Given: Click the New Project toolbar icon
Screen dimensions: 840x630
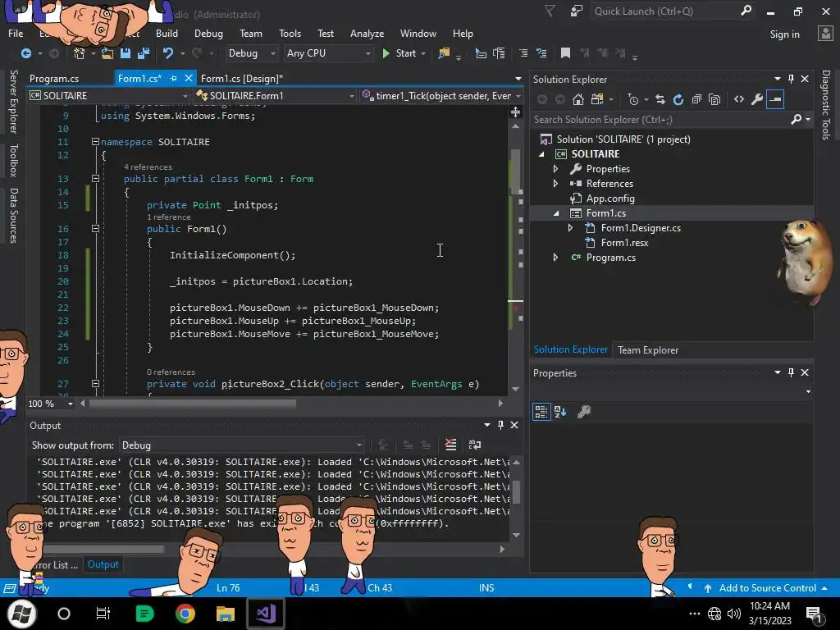Looking at the screenshot, I should pos(80,53).
